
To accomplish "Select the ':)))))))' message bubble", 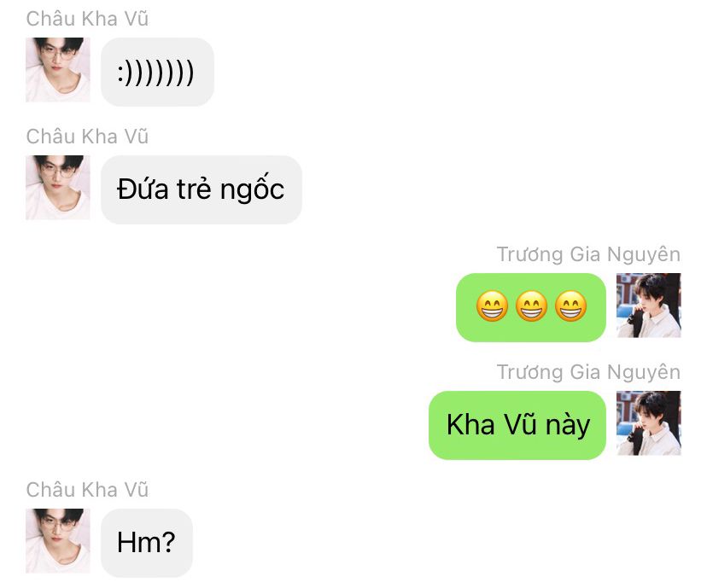I will click(x=157, y=72).
